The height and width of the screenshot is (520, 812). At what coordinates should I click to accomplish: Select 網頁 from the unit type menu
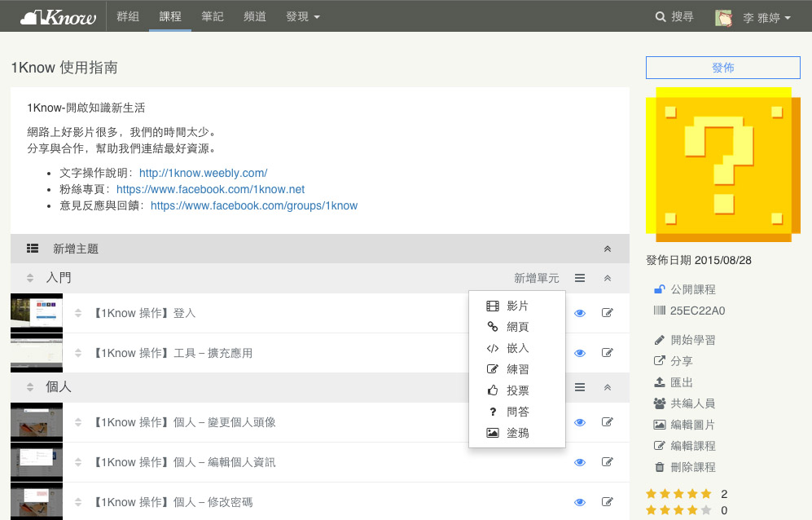coord(517,327)
